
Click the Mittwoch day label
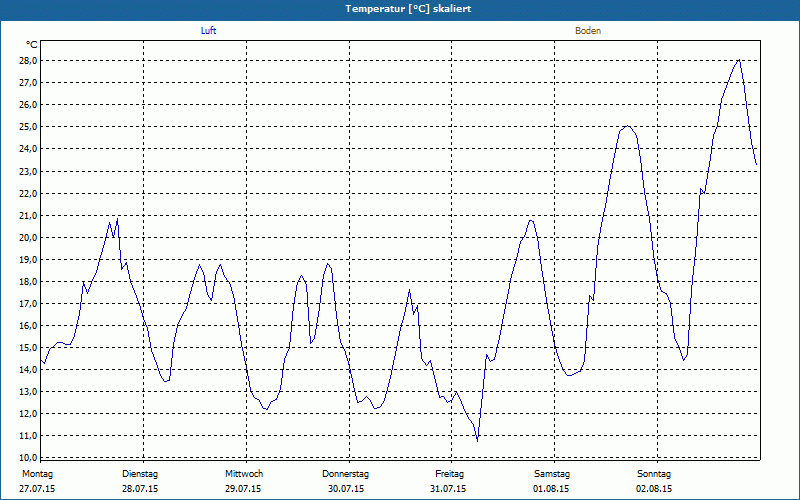244,474
